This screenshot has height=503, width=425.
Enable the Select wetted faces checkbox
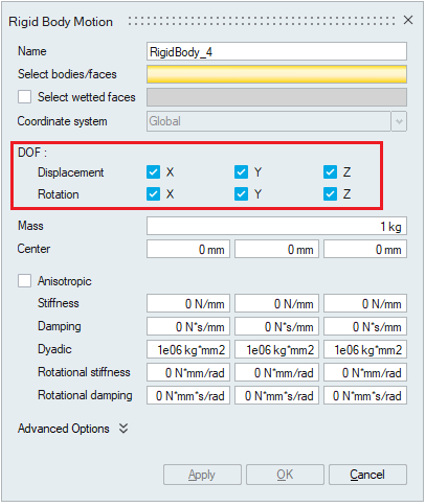(25, 97)
